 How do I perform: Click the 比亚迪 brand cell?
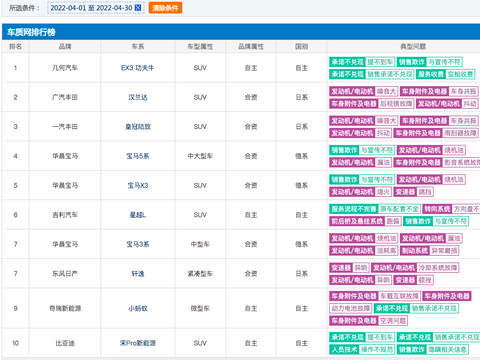pyautogui.click(x=65, y=343)
